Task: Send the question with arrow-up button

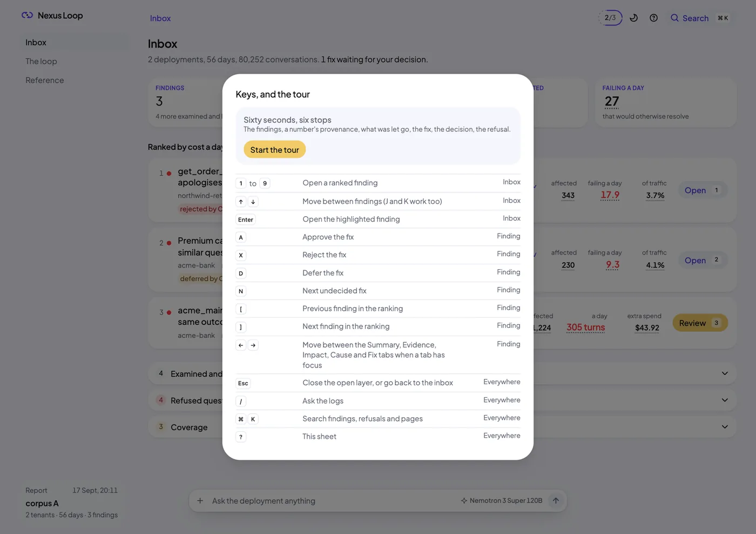Action: coord(556,500)
